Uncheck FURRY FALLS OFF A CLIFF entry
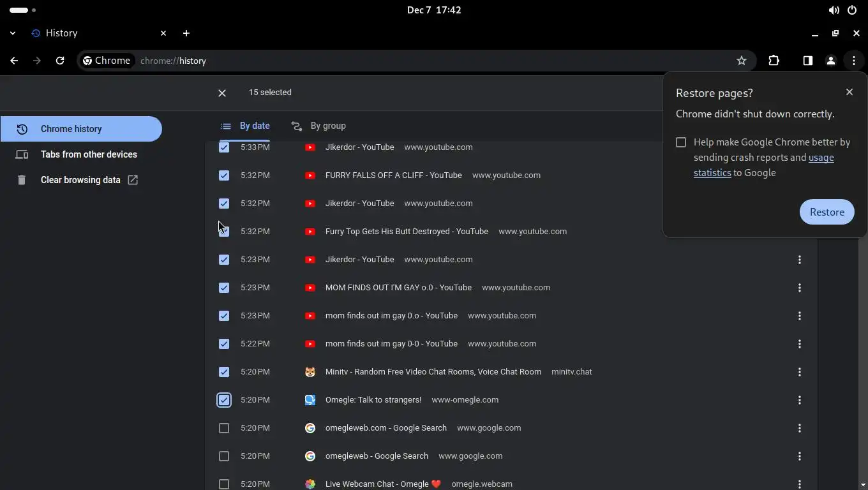 224,175
